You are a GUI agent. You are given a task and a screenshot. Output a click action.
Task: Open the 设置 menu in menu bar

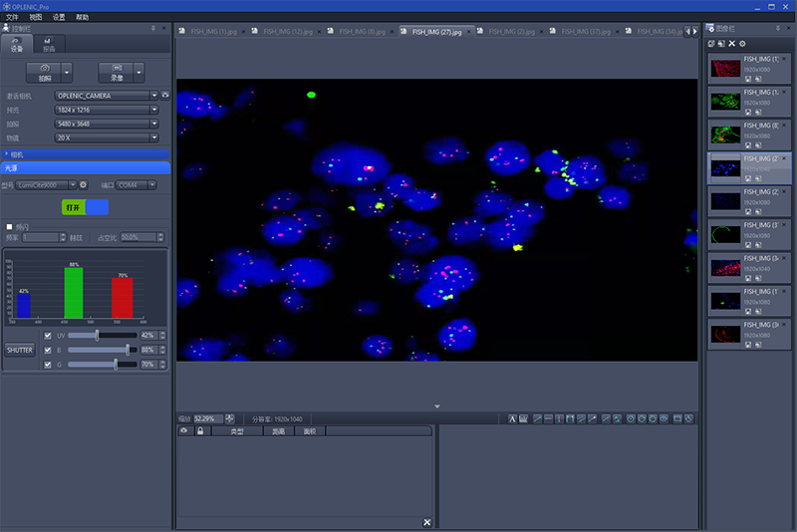(x=59, y=17)
